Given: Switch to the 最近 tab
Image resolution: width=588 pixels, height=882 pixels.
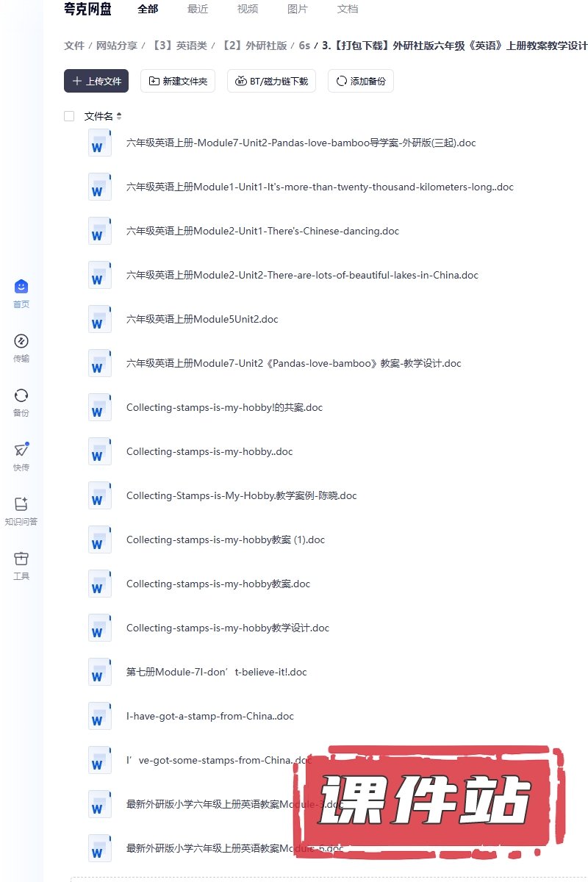Looking at the screenshot, I should [198, 9].
